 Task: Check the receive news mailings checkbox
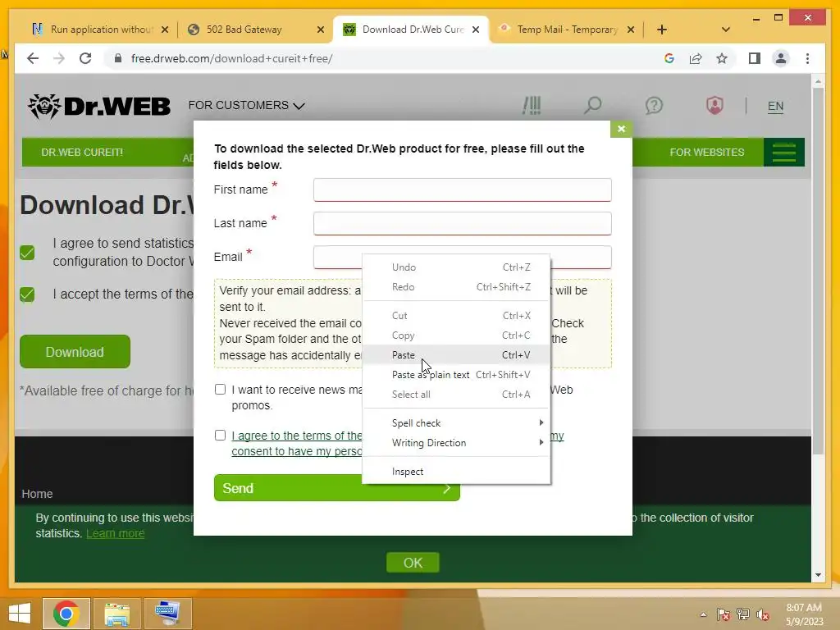click(220, 390)
